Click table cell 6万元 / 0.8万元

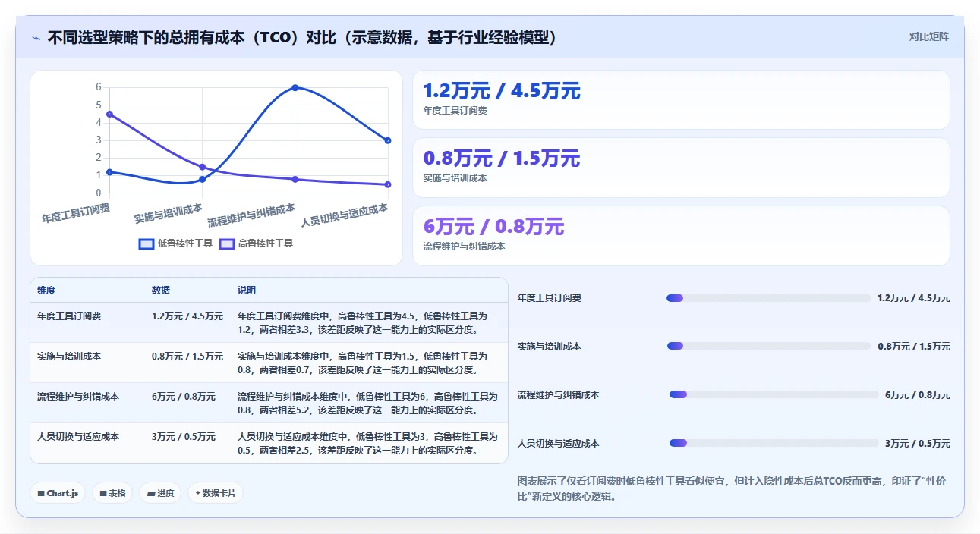[184, 396]
